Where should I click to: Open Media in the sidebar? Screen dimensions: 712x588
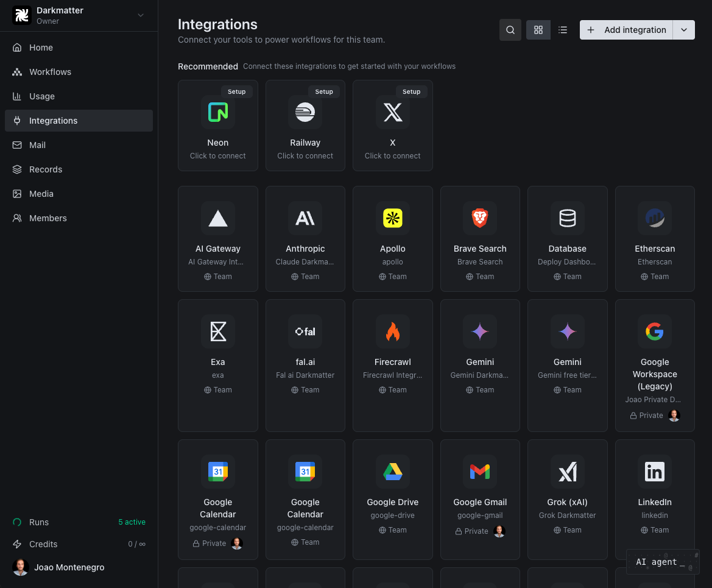click(x=79, y=194)
